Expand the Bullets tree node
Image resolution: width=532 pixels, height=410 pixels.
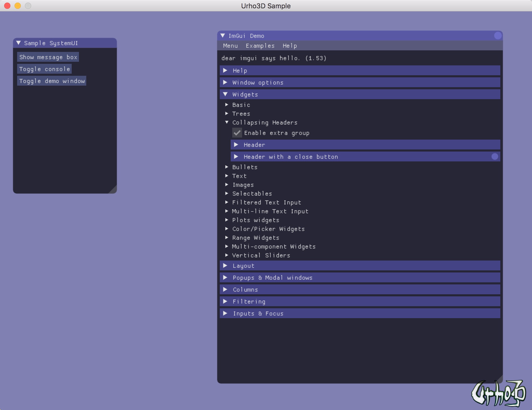227,167
